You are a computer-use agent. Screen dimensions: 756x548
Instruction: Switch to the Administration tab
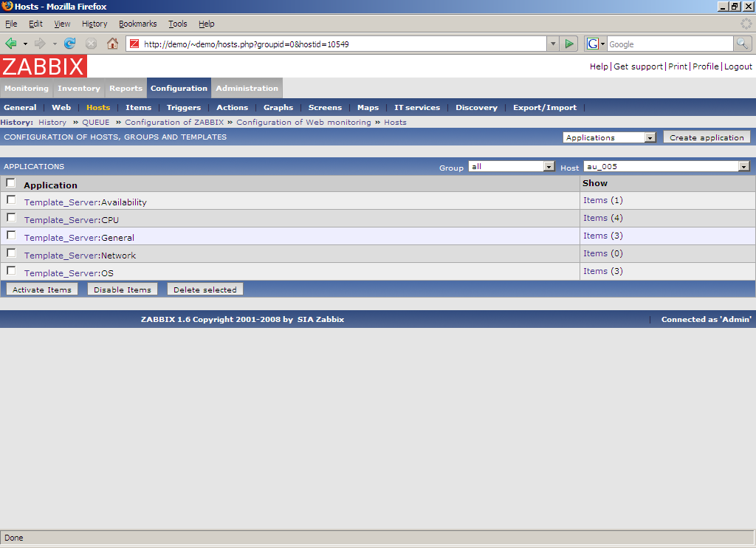pyautogui.click(x=247, y=89)
